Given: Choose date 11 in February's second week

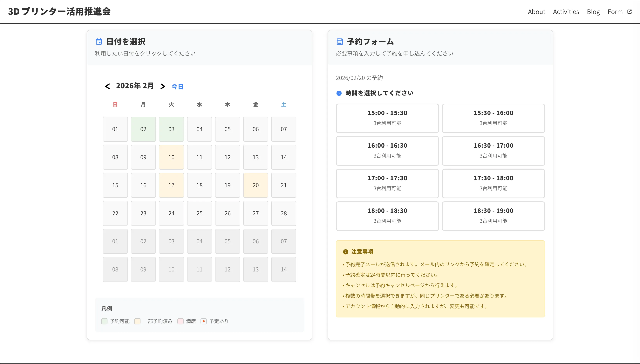Looking at the screenshot, I should pyautogui.click(x=200, y=157).
